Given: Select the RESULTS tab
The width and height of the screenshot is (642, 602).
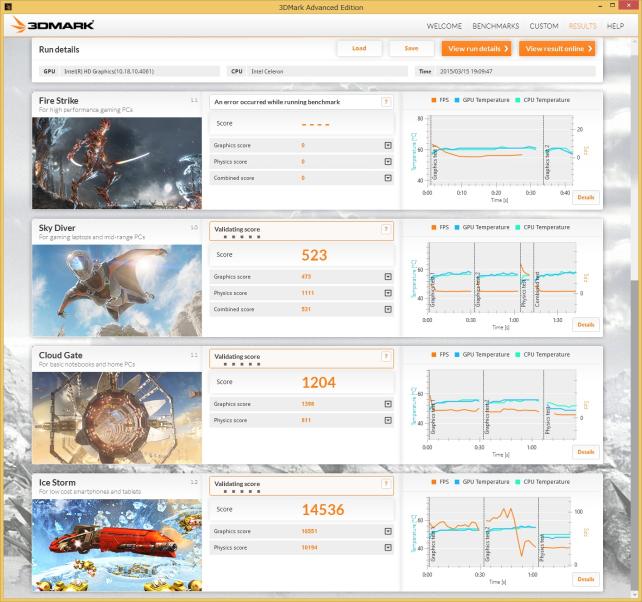Looking at the screenshot, I should (x=582, y=26).
